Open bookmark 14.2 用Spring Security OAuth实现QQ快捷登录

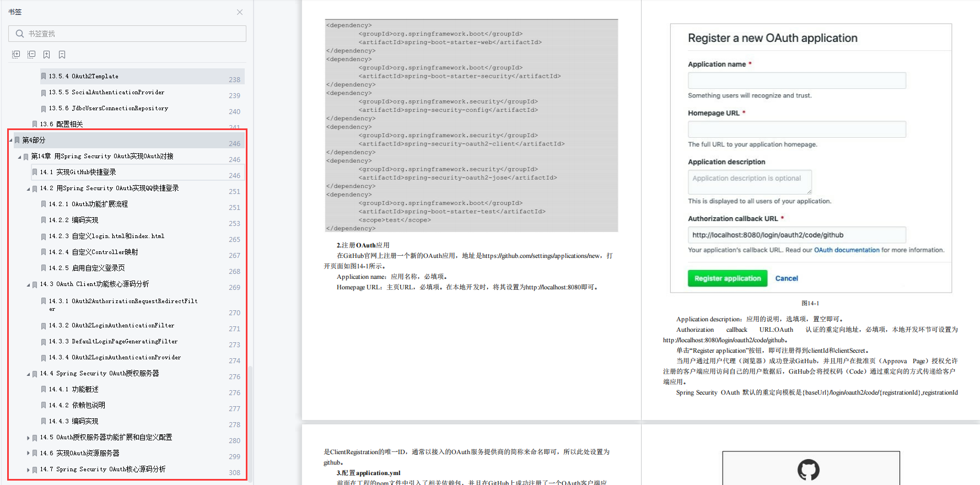point(109,188)
